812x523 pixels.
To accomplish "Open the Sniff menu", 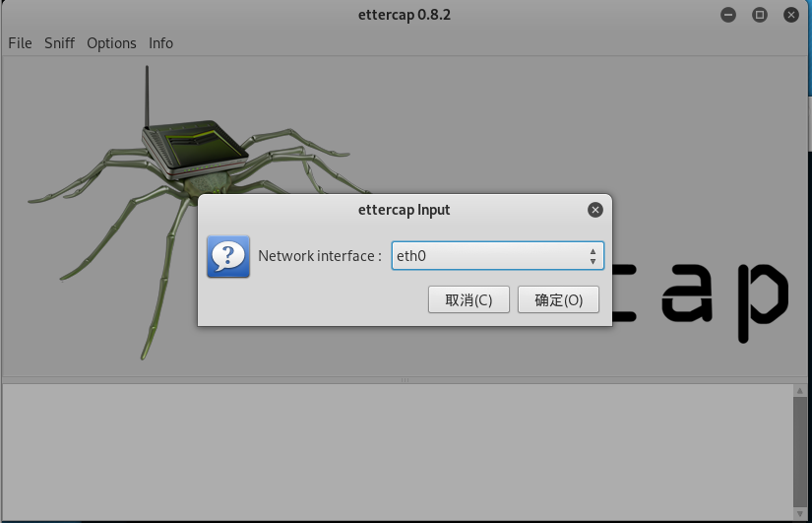I will pos(59,43).
